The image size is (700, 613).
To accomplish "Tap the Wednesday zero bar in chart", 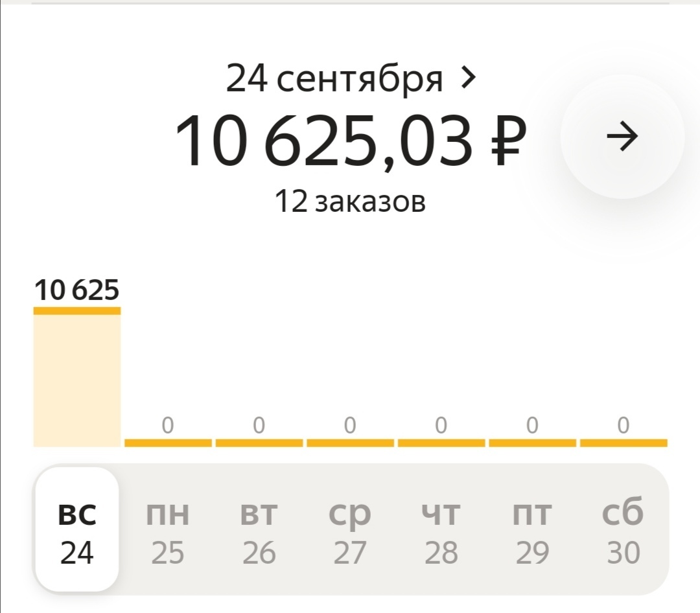I will tap(350, 443).
